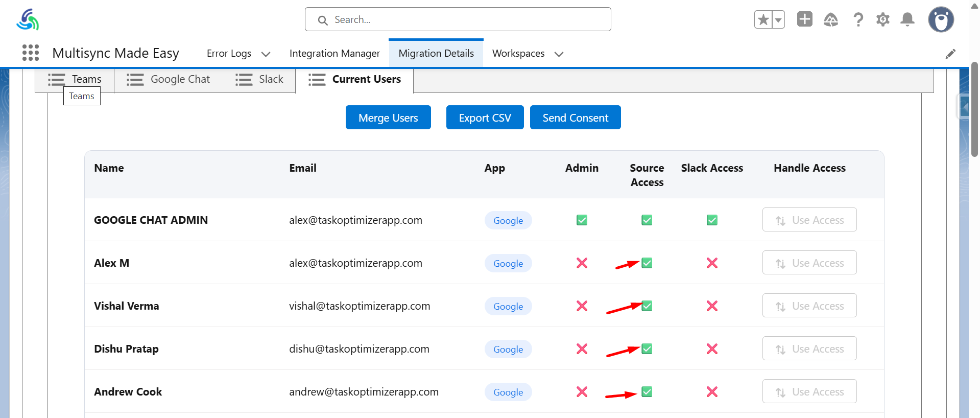This screenshot has height=418, width=980.
Task: Toggle Source Access checkbox for Andrew Cook
Action: (647, 392)
